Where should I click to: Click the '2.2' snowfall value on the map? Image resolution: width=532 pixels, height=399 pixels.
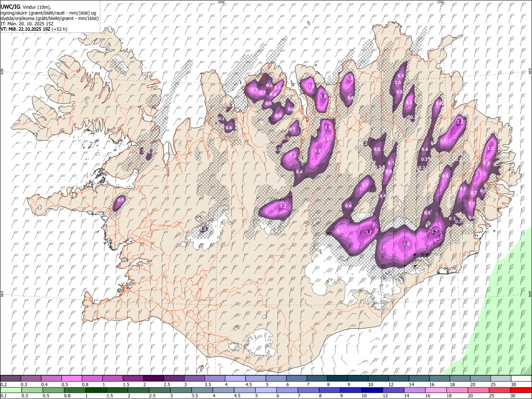(460, 122)
